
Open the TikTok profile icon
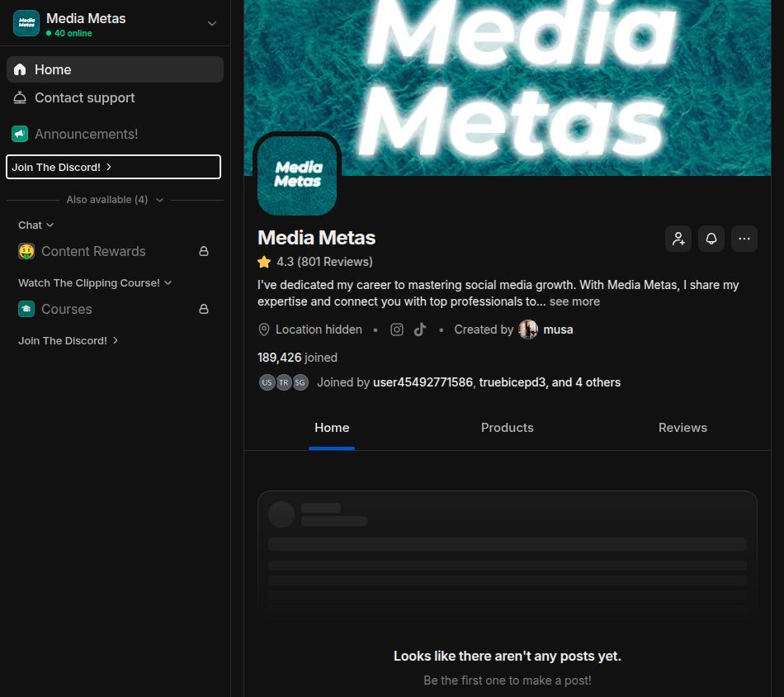point(420,330)
